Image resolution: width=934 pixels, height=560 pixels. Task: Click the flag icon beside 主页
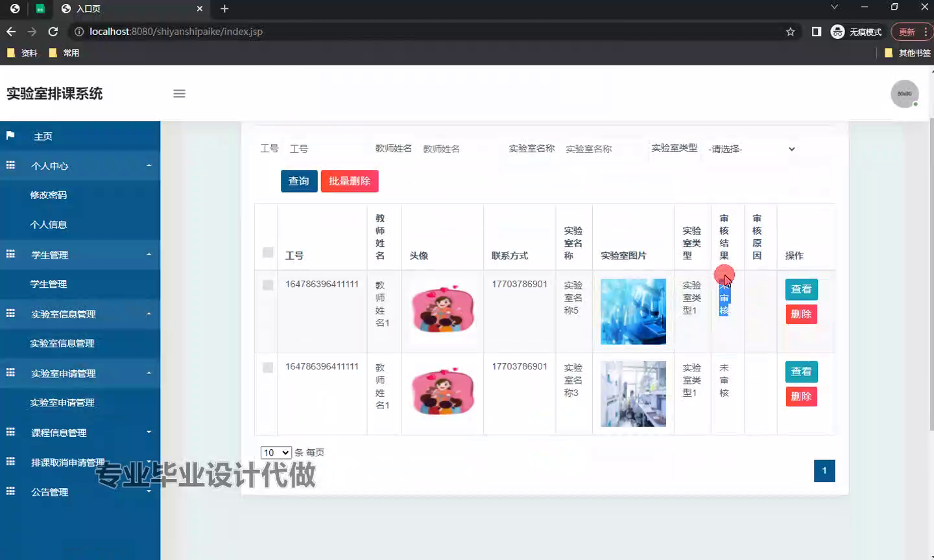[10, 135]
